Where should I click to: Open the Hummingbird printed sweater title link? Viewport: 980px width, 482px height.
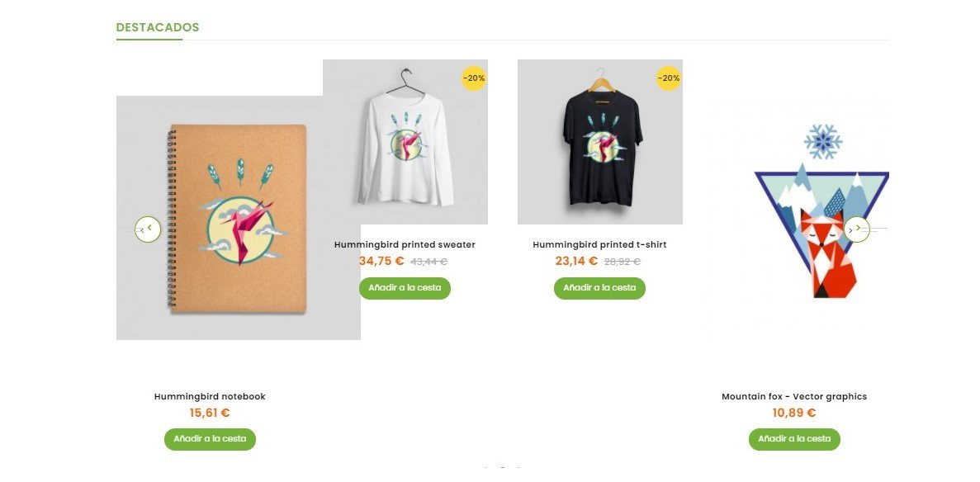405,244
